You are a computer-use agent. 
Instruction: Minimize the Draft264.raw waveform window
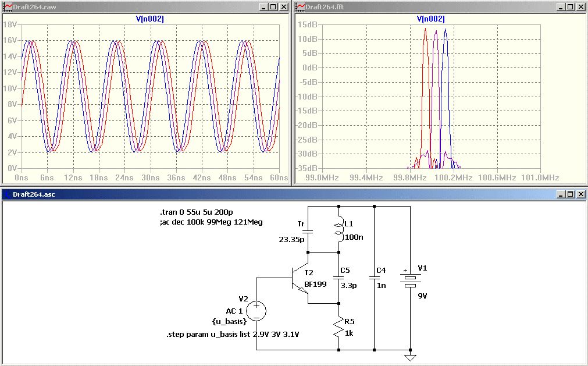coord(263,7)
